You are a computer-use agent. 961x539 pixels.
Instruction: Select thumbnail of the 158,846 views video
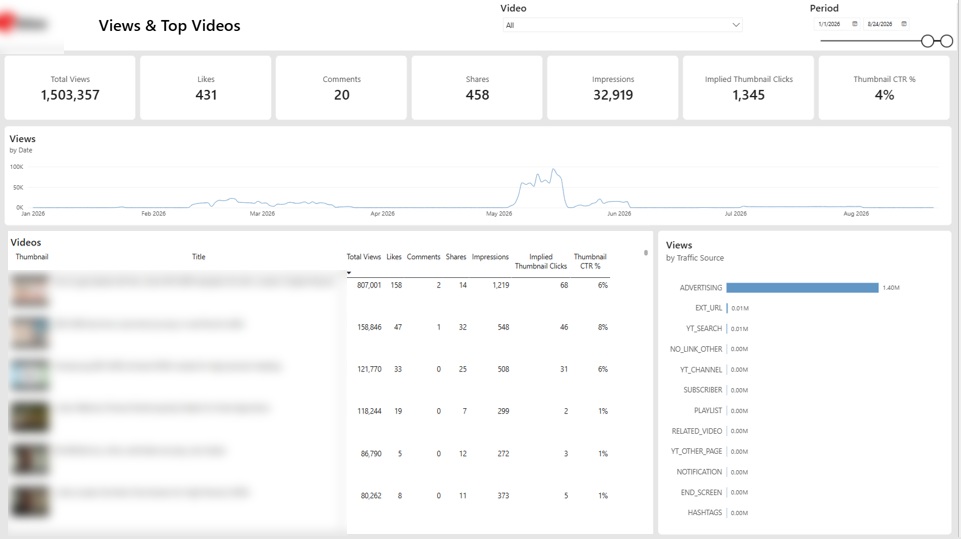[29, 332]
